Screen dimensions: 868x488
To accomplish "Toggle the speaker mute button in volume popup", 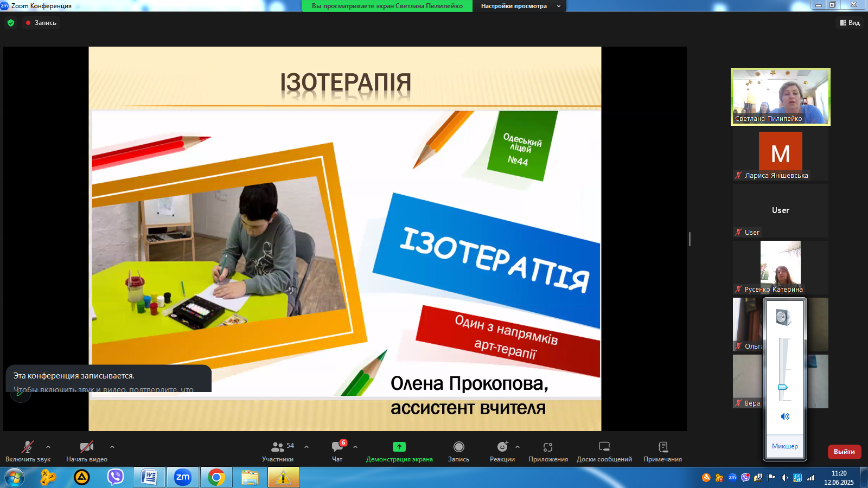I will click(x=785, y=416).
